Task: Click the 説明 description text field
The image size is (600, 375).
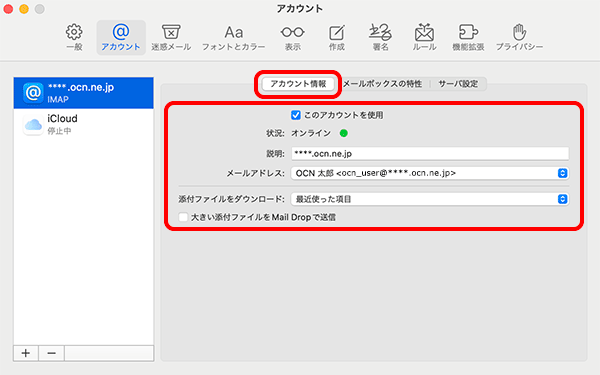Action: [430, 153]
